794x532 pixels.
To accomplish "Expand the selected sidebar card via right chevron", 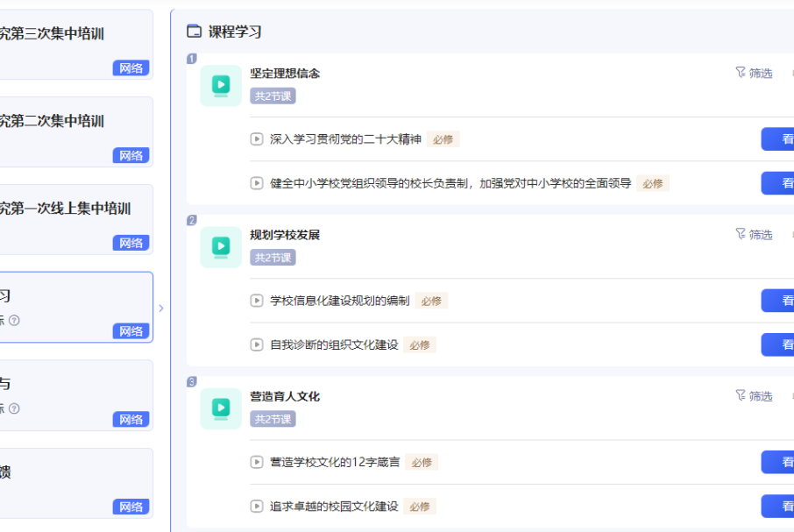I will pyautogui.click(x=160, y=308).
